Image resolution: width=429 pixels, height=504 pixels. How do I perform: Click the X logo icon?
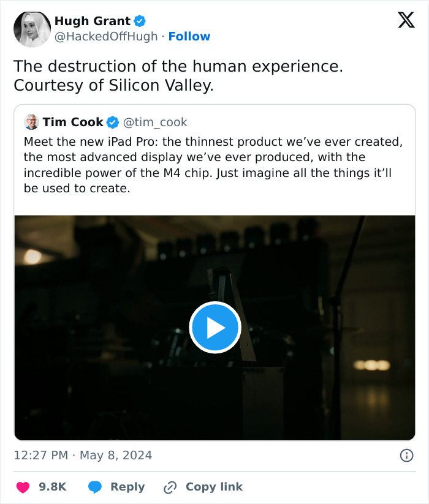tap(406, 21)
